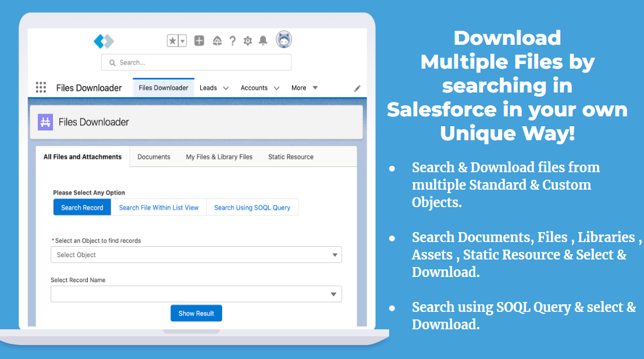
Task: Choose Search Using SOQL Query option
Action: (x=252, y=207)
